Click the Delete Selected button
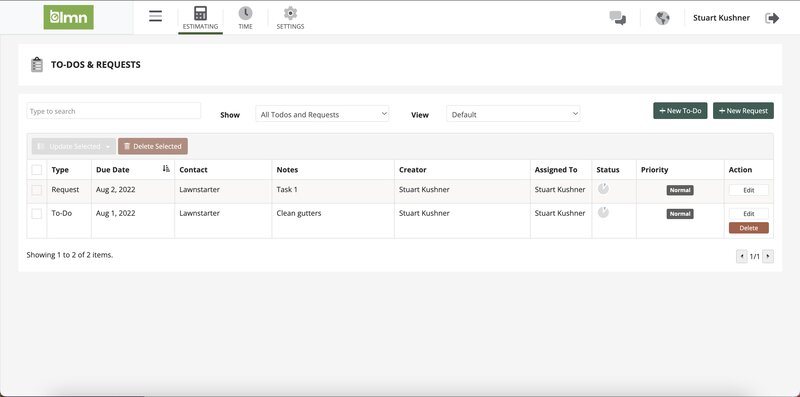This screenshot has width=800, height=397. pyautogui.click(x=153, y=146)
